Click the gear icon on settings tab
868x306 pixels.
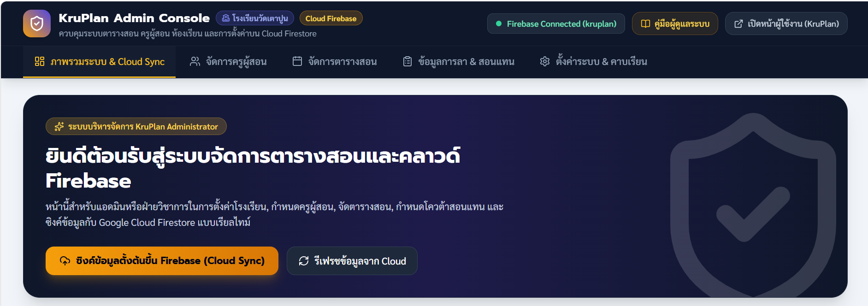tap(545, 61)
